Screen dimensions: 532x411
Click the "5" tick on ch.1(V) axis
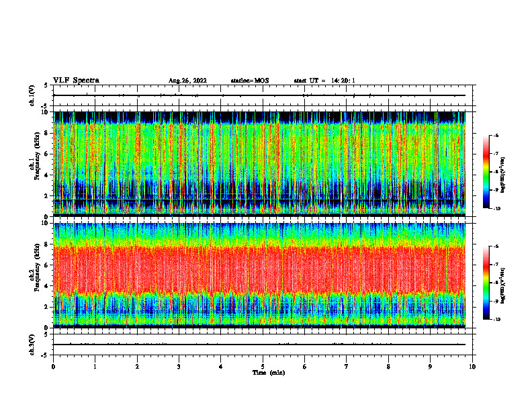pos(46,86)
